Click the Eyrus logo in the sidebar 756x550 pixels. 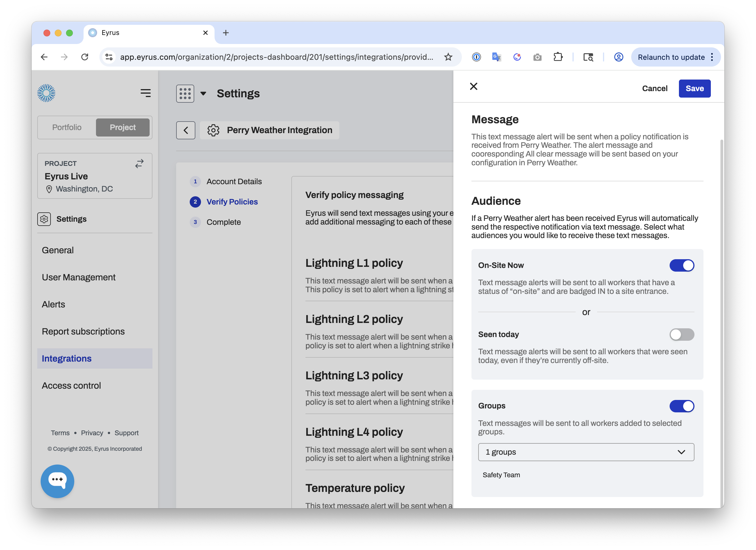46,93
